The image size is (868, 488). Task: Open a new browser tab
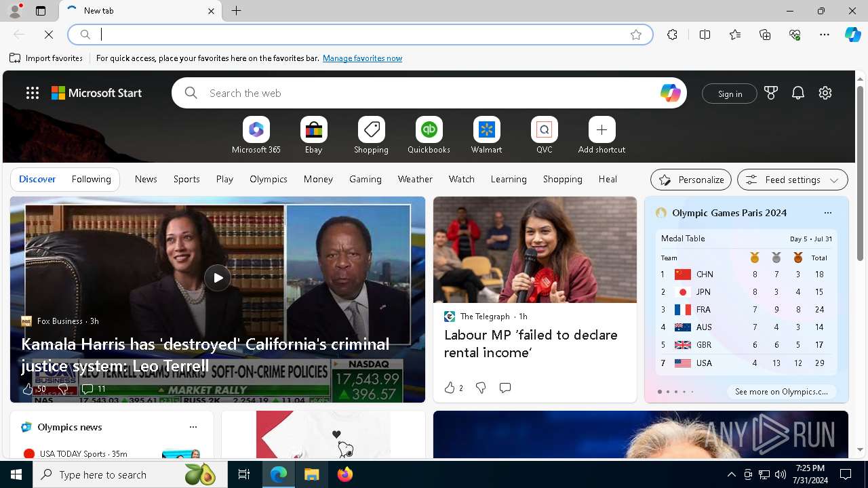pyautogui.click(x=237, y=11)
